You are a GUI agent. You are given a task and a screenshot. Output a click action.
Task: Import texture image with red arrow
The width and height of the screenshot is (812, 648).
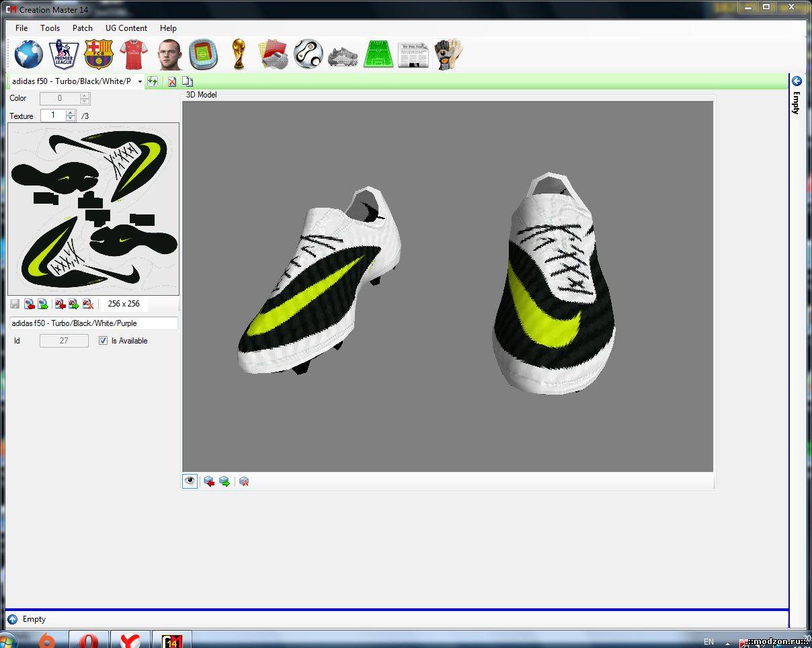(x=29, y=304)
